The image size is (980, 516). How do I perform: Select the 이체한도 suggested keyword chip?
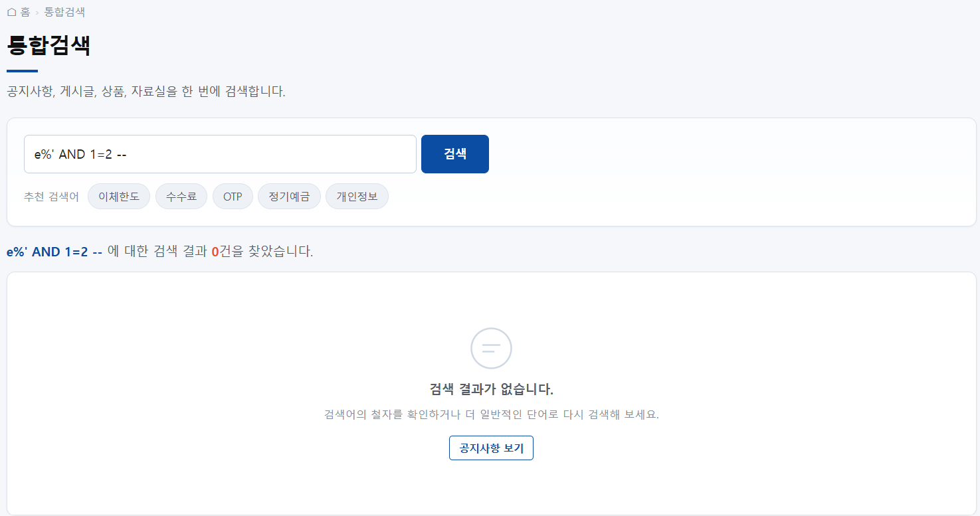click(x=119, y=197)
